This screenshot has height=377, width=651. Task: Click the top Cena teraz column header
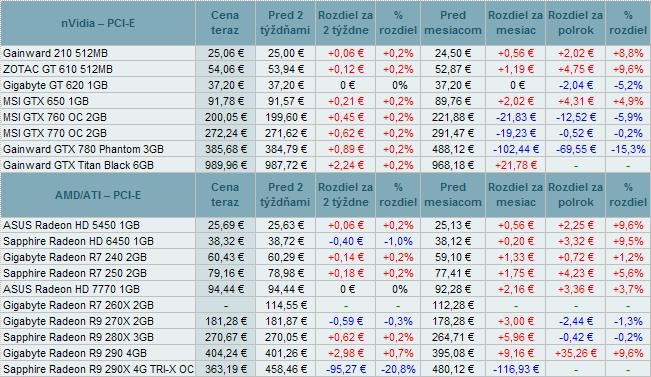point(225,23)
